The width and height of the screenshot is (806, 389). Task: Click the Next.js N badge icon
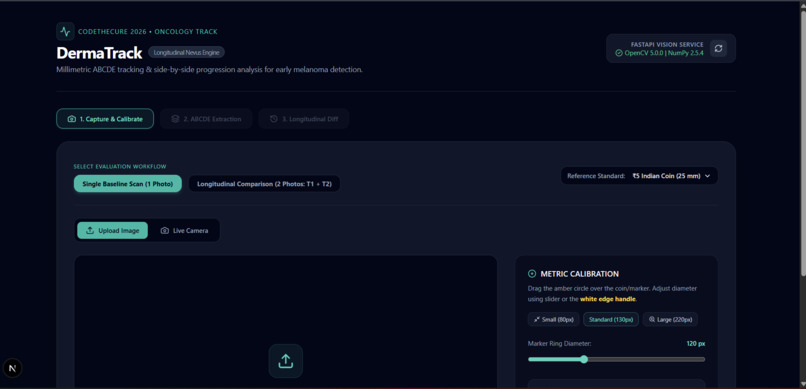[12, 368]
